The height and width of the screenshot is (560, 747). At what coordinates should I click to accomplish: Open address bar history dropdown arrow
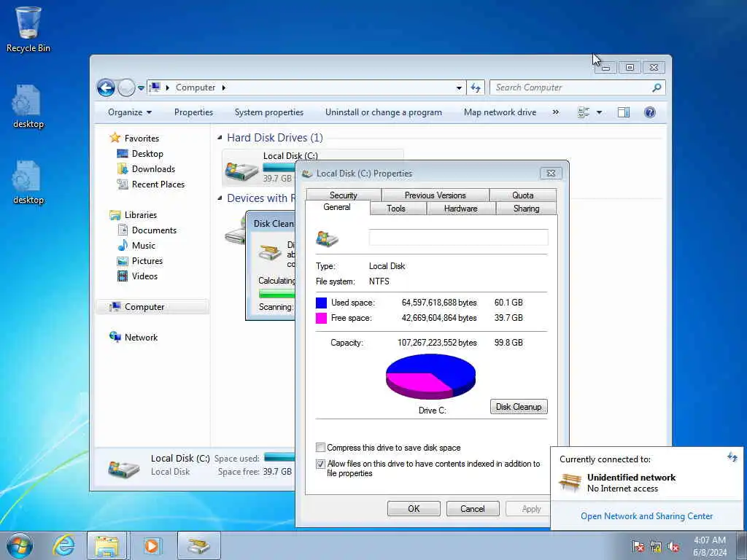click(x=459, y=88)
